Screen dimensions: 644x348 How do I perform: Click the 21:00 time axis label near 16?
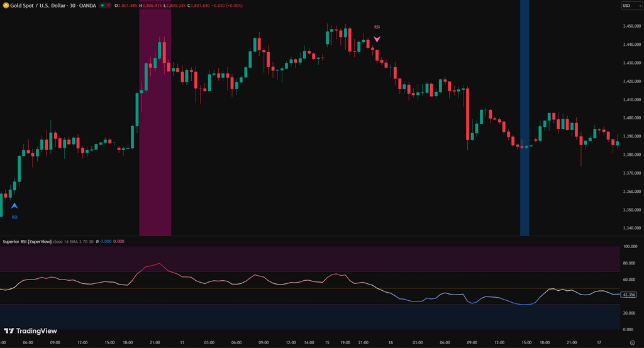(x=363, y=342)
